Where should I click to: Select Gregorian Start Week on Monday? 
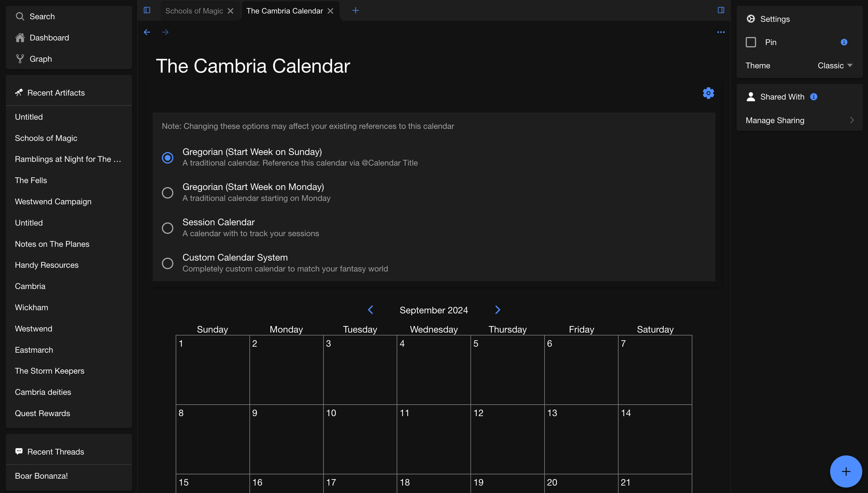pos(168,193)
